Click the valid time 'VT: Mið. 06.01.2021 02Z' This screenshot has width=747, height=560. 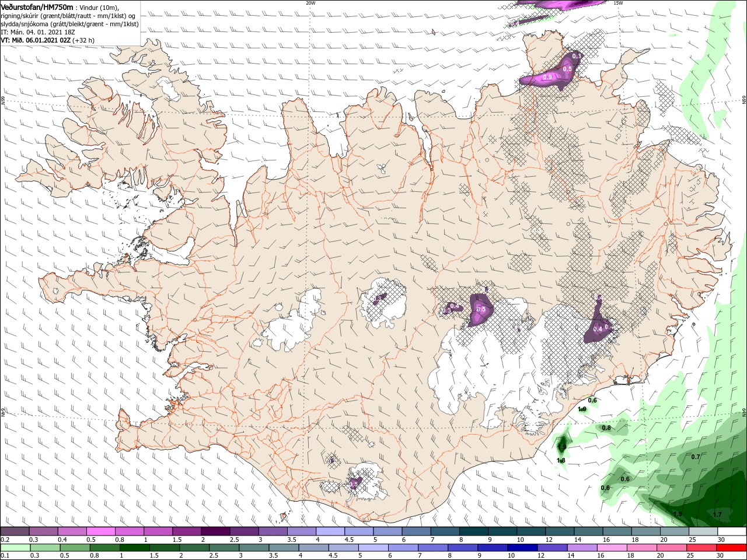point(36,40)
